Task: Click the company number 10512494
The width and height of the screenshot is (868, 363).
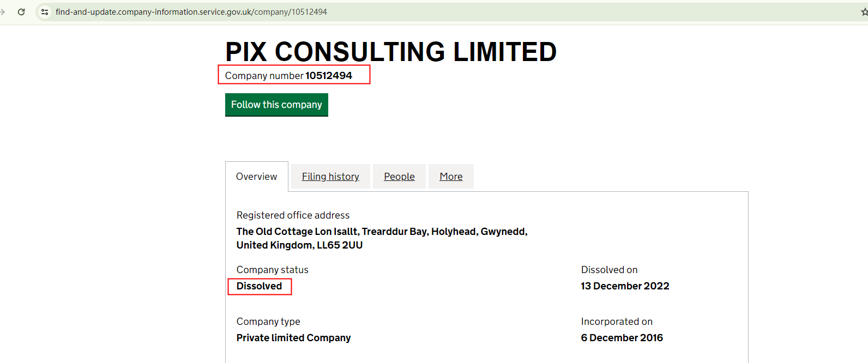Action: pyautogui.click(x=328, y=76)
